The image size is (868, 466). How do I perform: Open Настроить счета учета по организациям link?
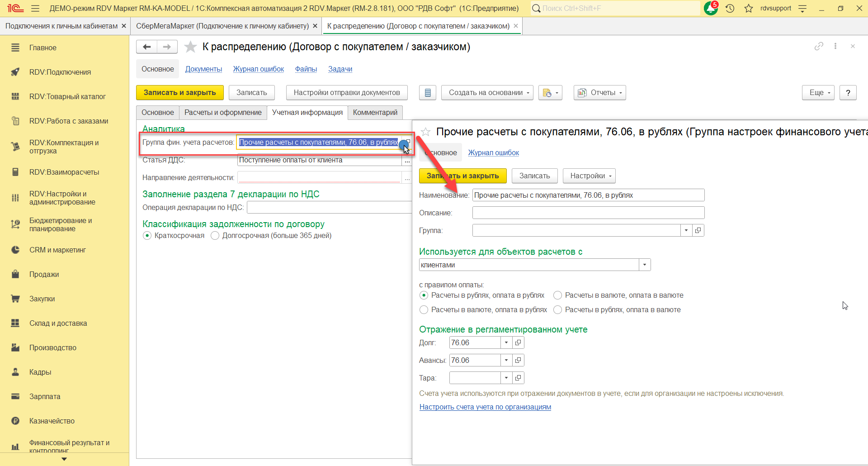pos(485,407)
